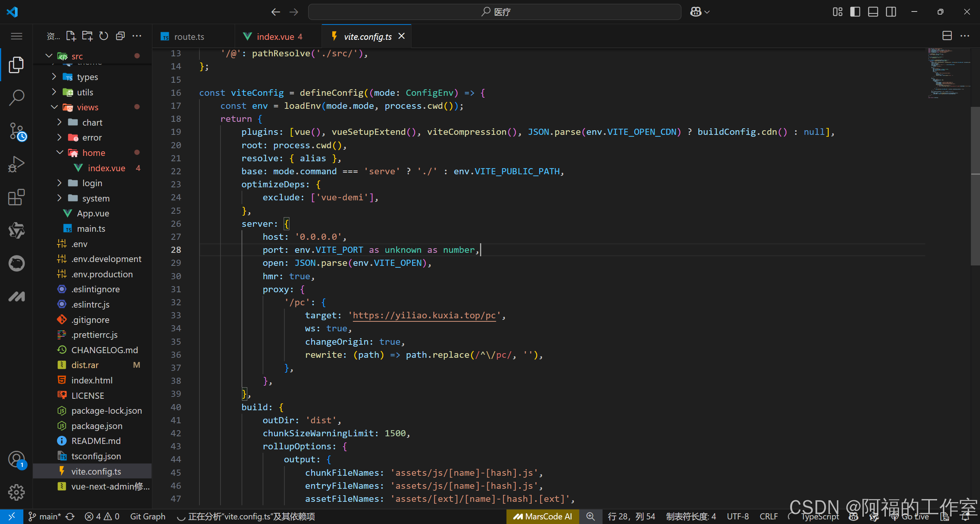
Task: Open Git Graph from status bar
Action: click(x=148, y=516)
